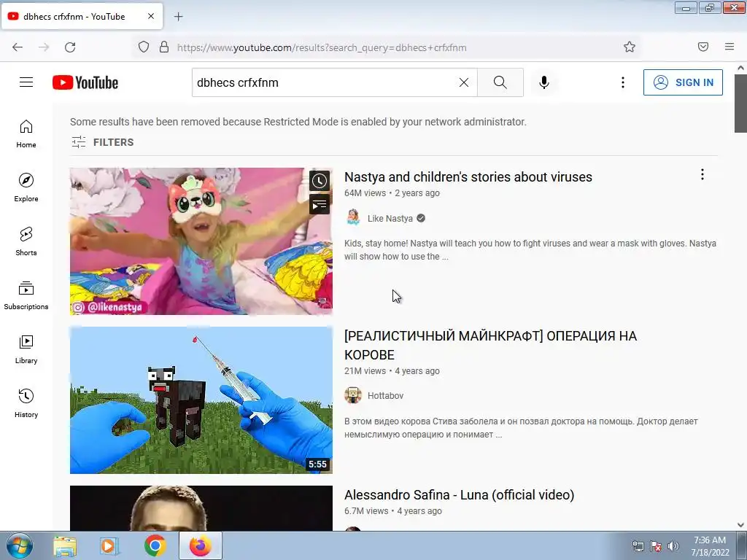The image size is (747, 560).
Task: Select the 'dbhecs crfxfnm - YouTube' tab
Action: pos(82,16)
